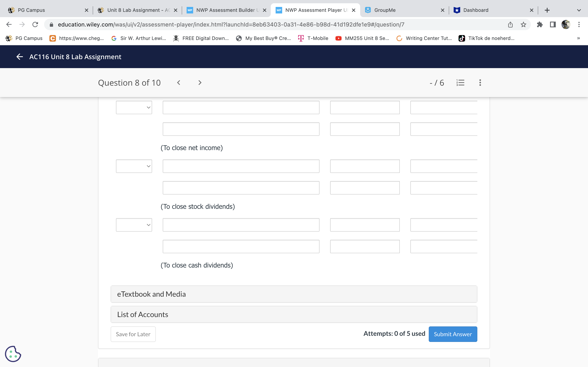The width and height of the screenshot is (588, 367).
Task: Reload the page
Action: click(35, 24)
